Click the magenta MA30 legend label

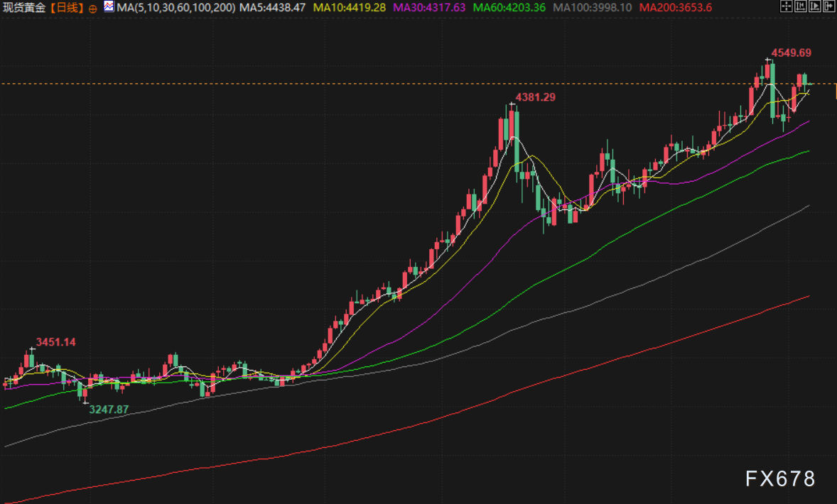click(428, 8)
